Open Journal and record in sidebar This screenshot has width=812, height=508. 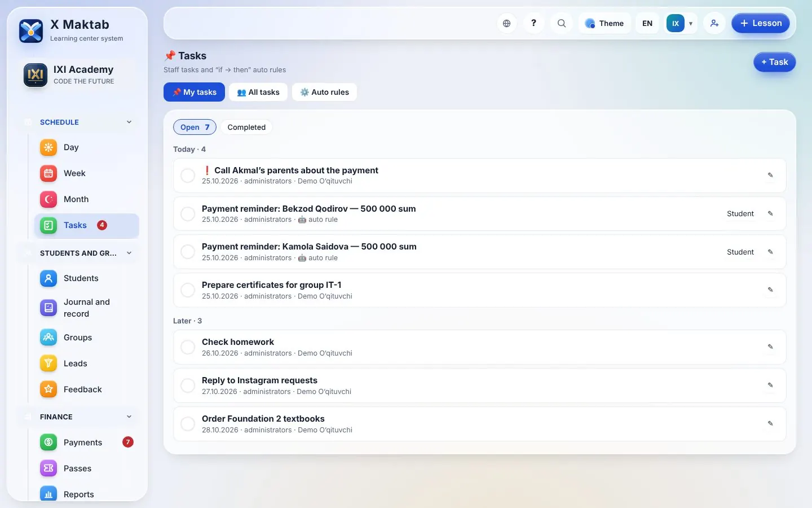point(87,308)
